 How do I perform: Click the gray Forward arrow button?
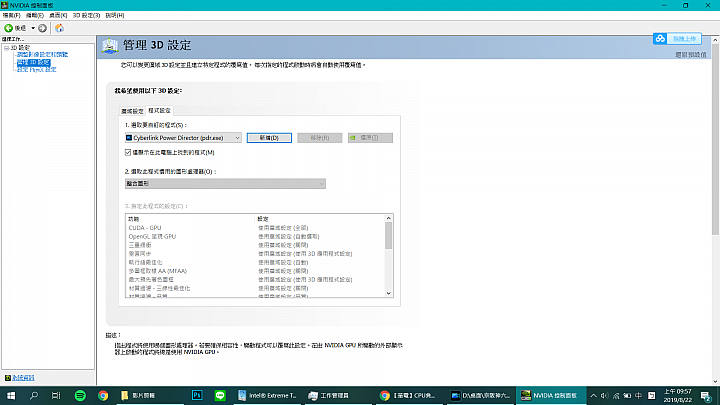coord(42,28)
